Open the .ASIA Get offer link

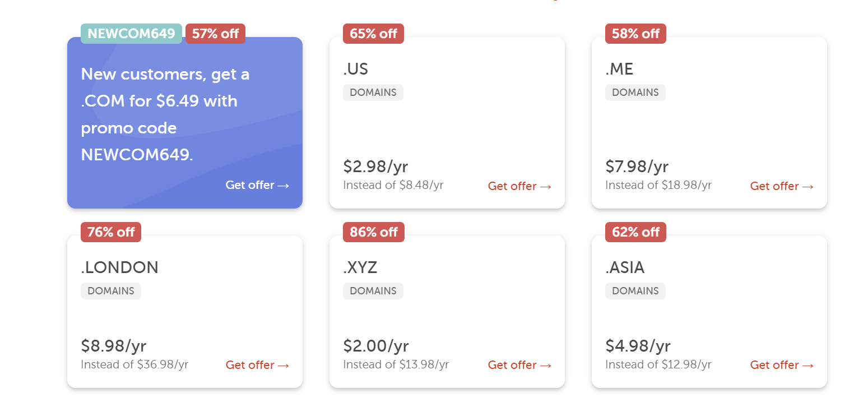pos(782,365)
